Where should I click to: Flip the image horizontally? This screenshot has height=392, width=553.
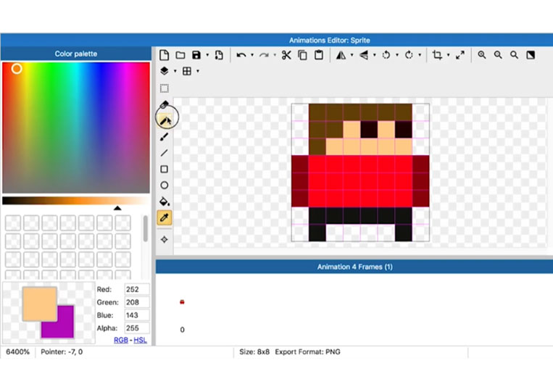341,55
